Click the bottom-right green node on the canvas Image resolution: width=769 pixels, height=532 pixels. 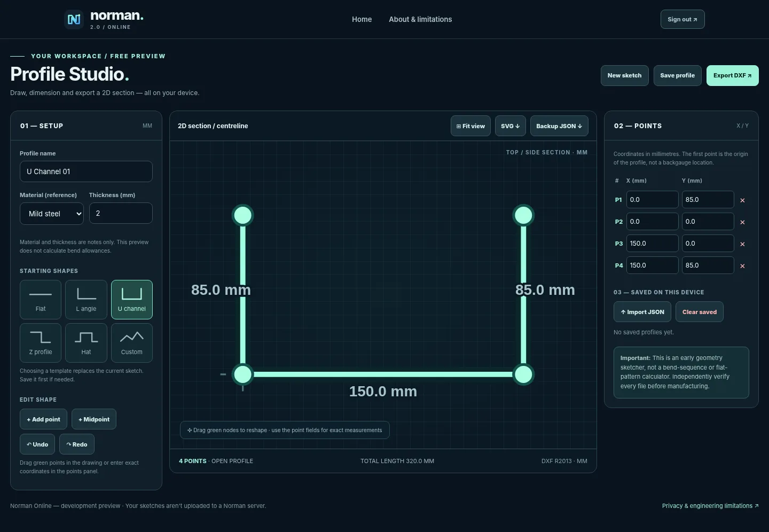[523, 374]
